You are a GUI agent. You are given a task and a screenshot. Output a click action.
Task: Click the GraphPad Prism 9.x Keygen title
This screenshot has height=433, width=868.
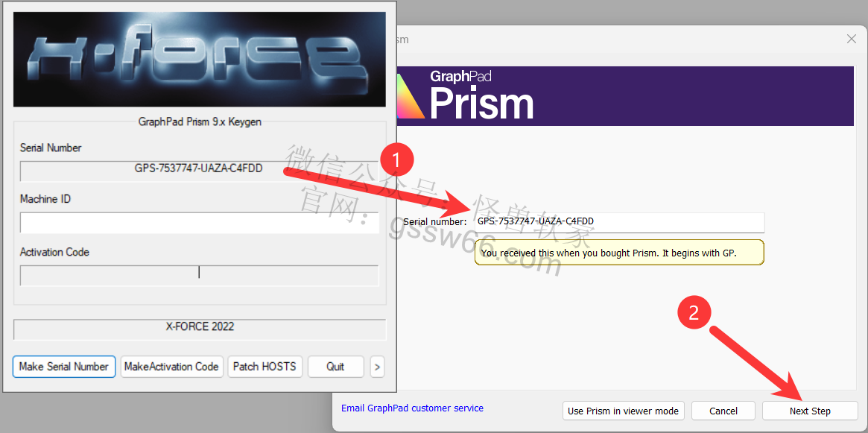200,121
